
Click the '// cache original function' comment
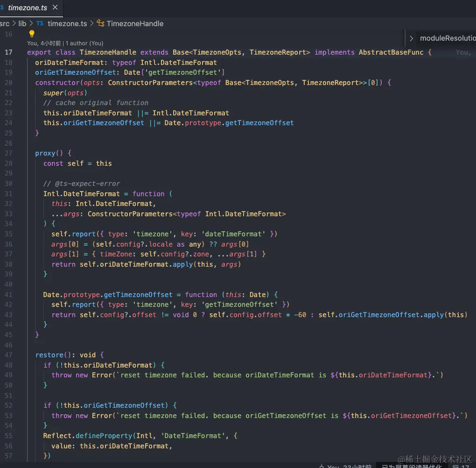(96, 103)
